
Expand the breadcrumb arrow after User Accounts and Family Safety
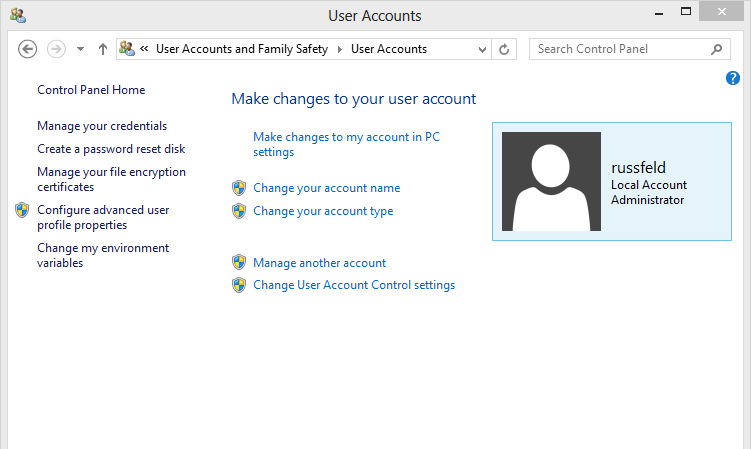click(339, 49)
